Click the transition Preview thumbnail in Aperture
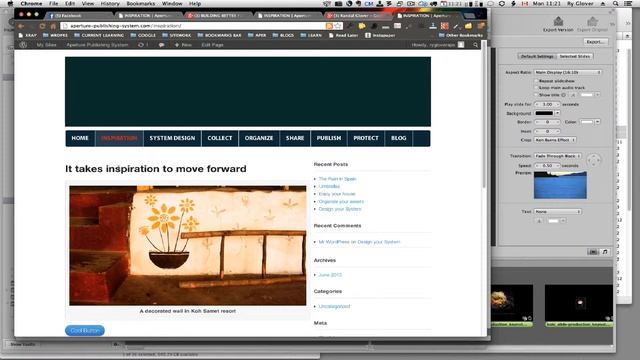The width and height of the screenshot is (640, 360). coord(560,185)
